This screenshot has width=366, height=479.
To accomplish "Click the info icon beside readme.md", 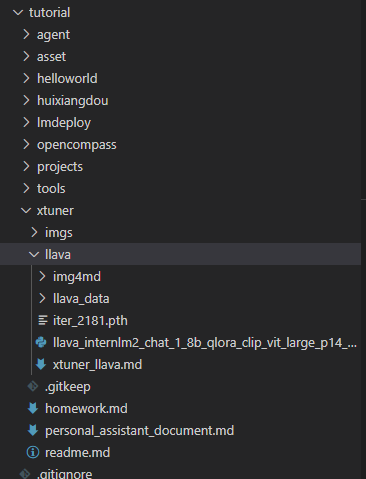I will (33, 452).
